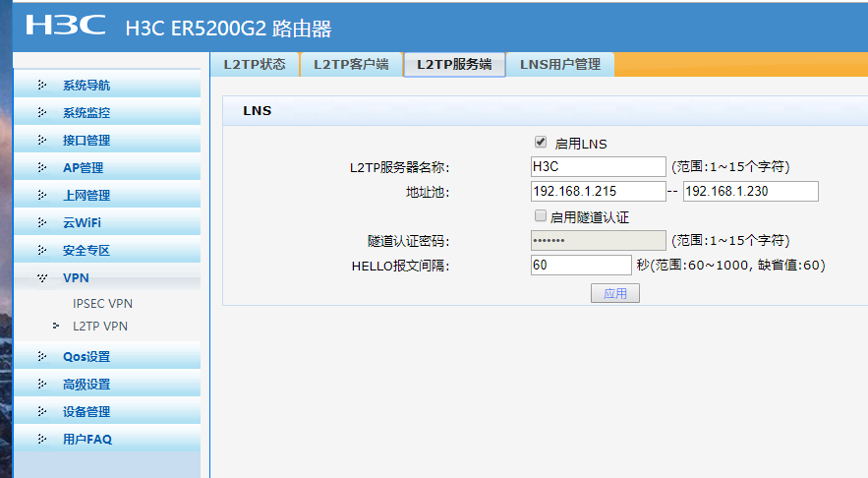
Task: Click the 应用 apply button
Action: 615,293
